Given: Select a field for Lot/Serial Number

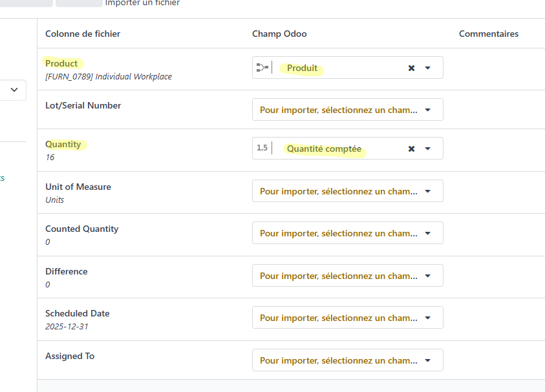Looking at the screenshot, I should coord(348,110).
